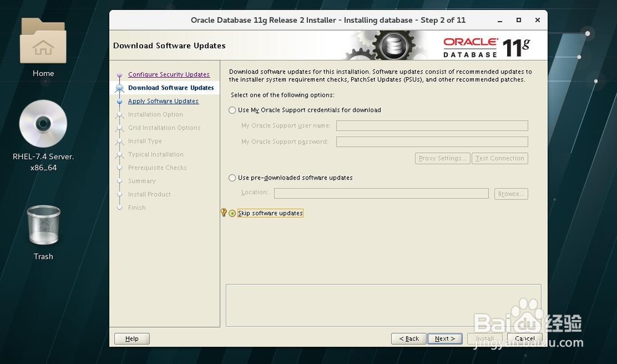This screenshot has width=617, height=364.
Task: Open Proxy Settings dialog
Action: coord(442,158)
